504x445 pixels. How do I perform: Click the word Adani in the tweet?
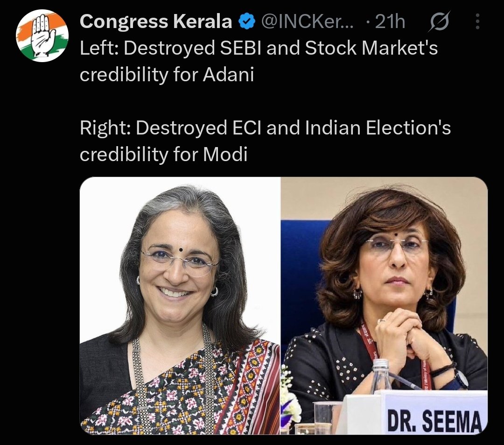[x=228, y=75]
